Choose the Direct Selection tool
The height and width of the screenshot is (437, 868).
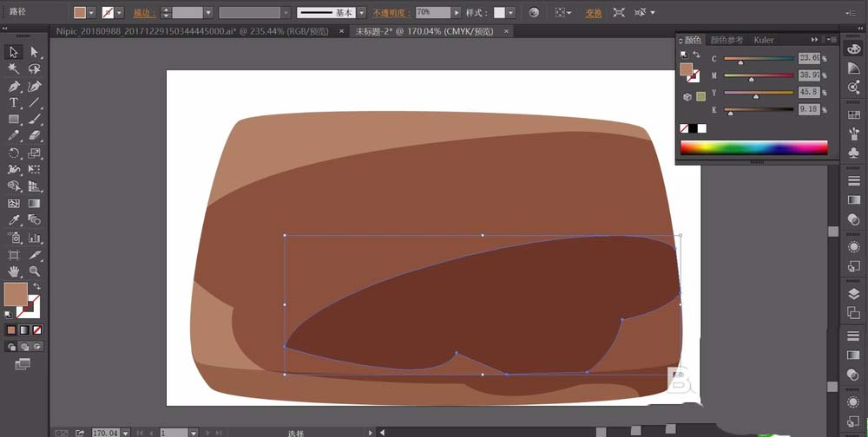coord(35,52)
